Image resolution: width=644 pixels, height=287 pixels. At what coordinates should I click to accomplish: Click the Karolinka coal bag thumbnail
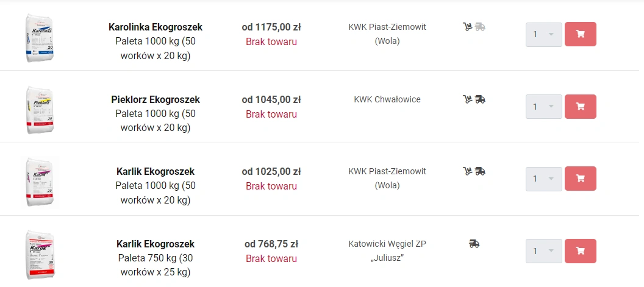click(x=40, y=38)
